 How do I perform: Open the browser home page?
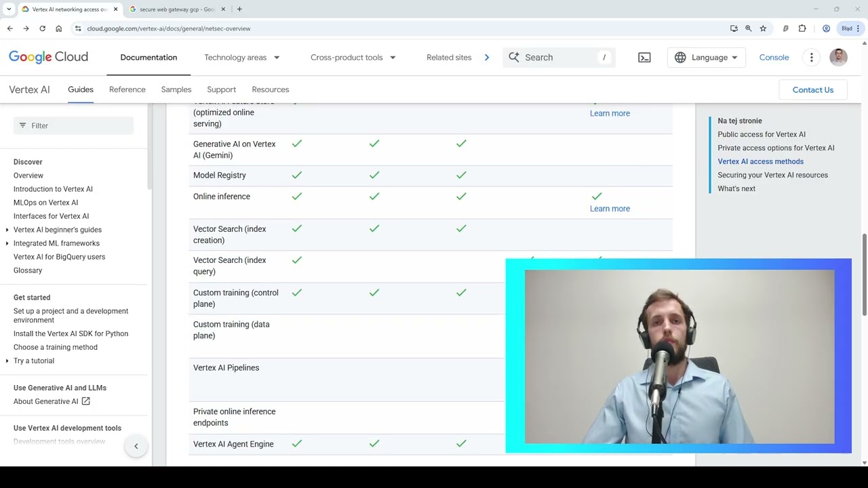pos(58,28)
